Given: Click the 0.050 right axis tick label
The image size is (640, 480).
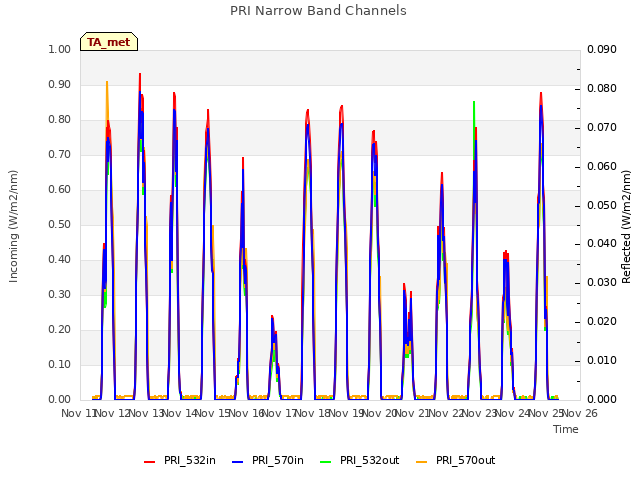Looking at the screenshot, I should pyautogui.click(x=602, y=205).
